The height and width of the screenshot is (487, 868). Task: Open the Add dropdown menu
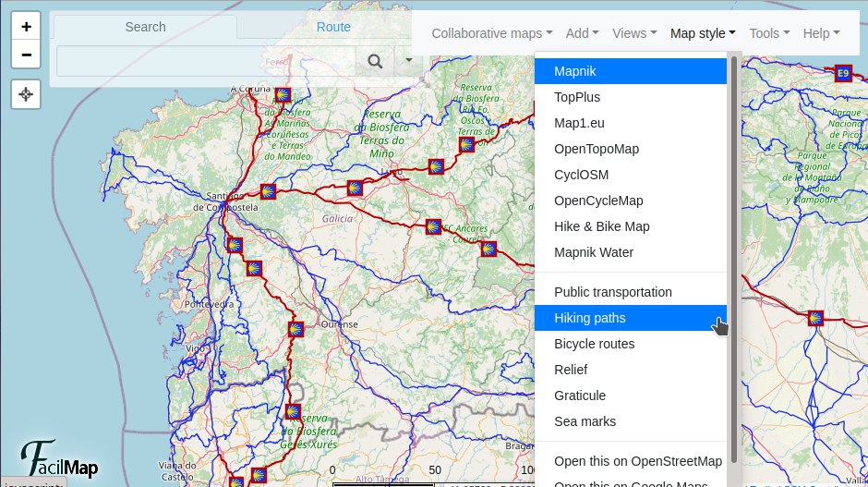583,33
